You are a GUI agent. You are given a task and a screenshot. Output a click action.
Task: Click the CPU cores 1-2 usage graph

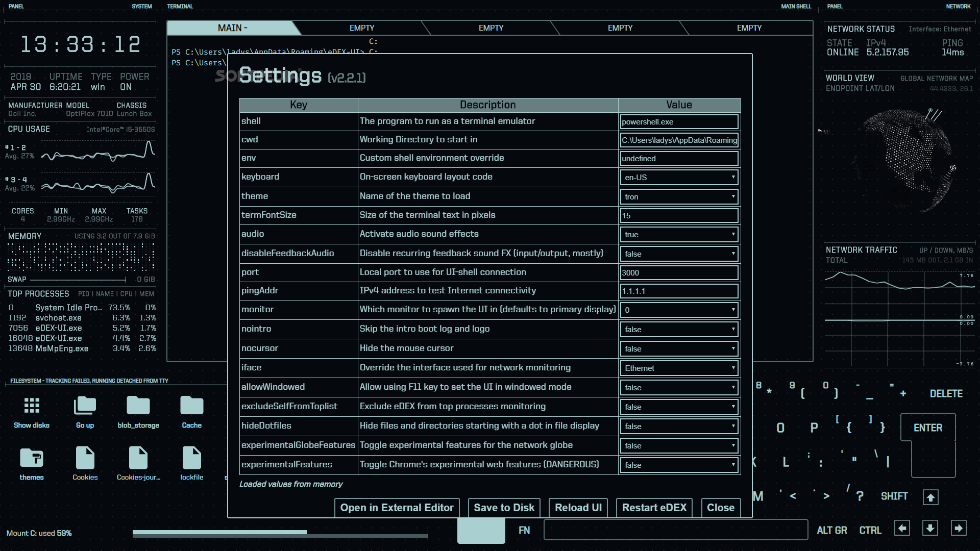tap(98, 152)
